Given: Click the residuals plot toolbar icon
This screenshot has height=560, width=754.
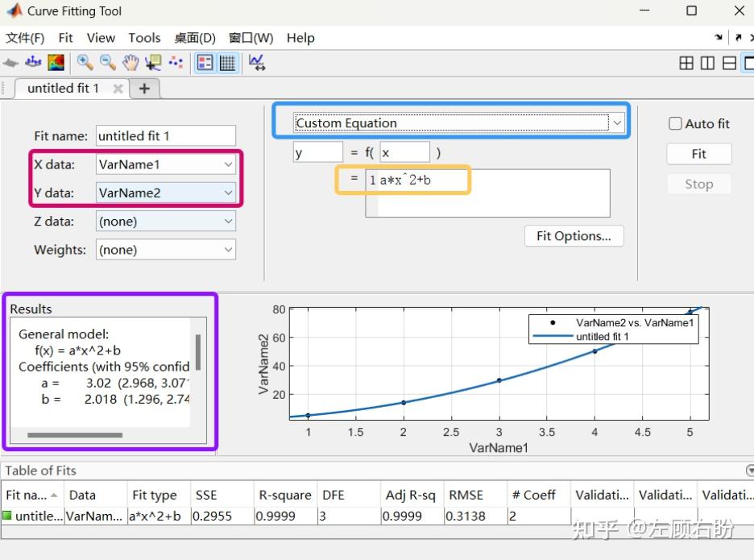Looking at the screenshot, I should (33, 63).
